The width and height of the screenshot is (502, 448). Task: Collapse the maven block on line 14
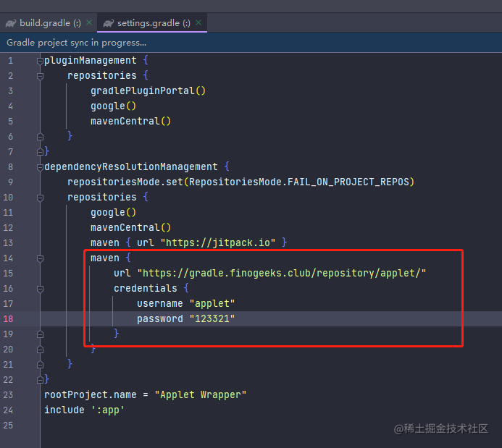click(x=40, y=258)
